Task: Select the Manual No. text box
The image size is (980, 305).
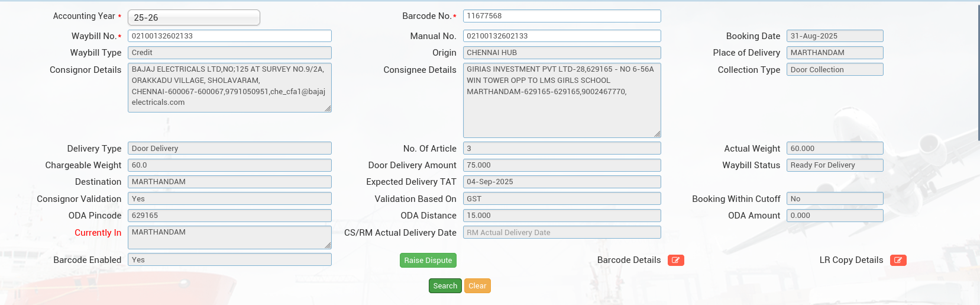Action: tap(561, 36)
